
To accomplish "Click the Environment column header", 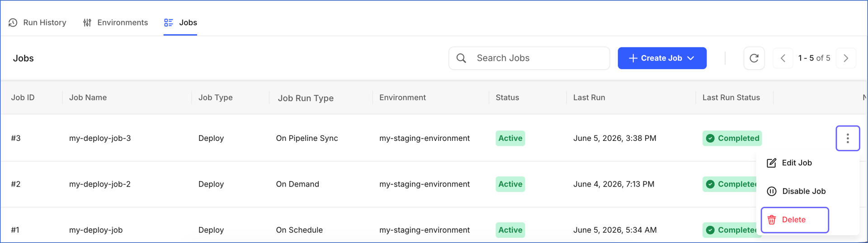I will [x=402, y=98].
